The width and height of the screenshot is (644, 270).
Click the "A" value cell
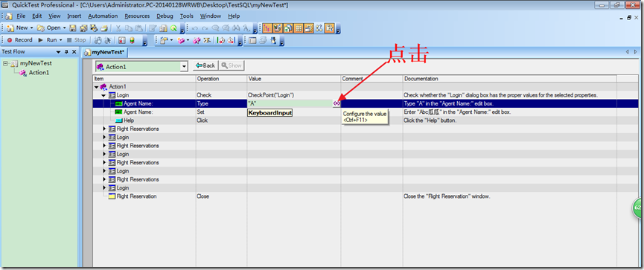coord(290,103)
